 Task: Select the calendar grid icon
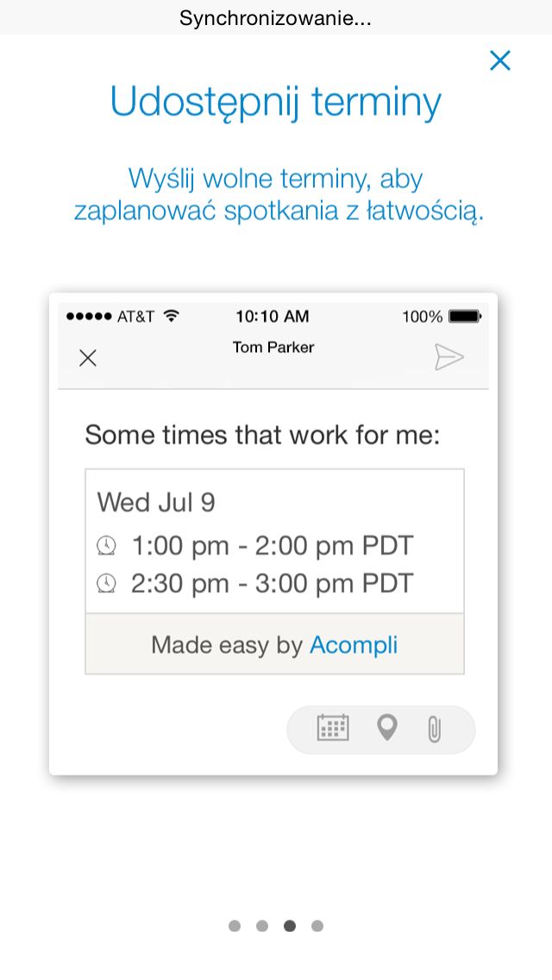333,727
